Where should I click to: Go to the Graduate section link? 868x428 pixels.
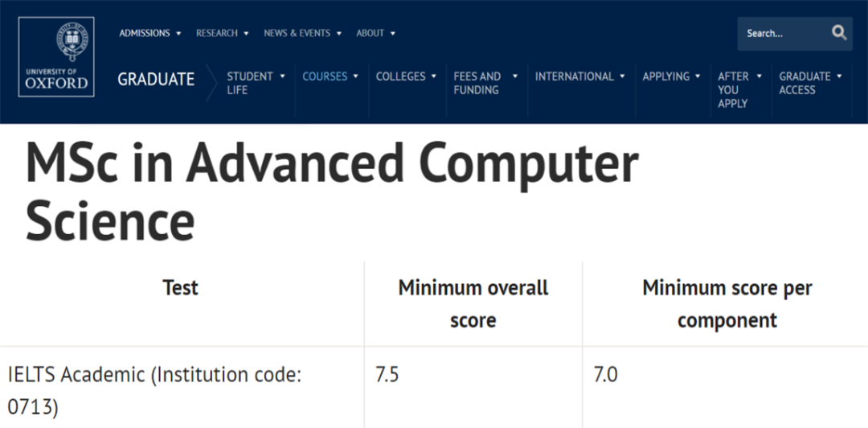[x=156, y=80]
